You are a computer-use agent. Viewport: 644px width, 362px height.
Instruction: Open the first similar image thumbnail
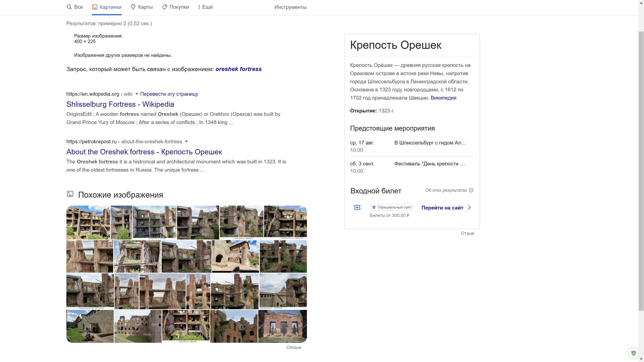[x=88, y=222]
